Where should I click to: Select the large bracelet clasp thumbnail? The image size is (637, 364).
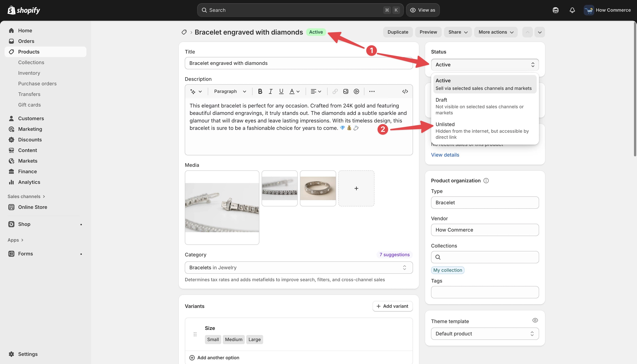click(222, 208)
